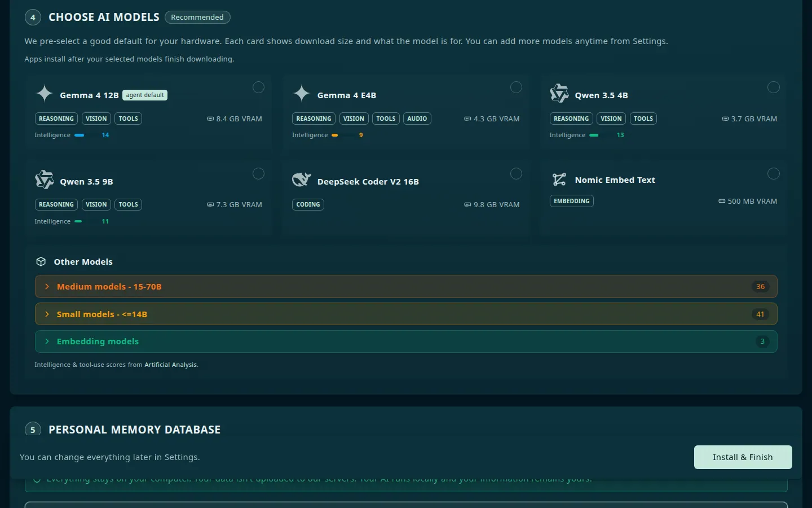Viewport: 812px width, 508px height.
Task: Click the VRAM chip icon on Qwen 3.5 4B
Action: click(725, 119)
